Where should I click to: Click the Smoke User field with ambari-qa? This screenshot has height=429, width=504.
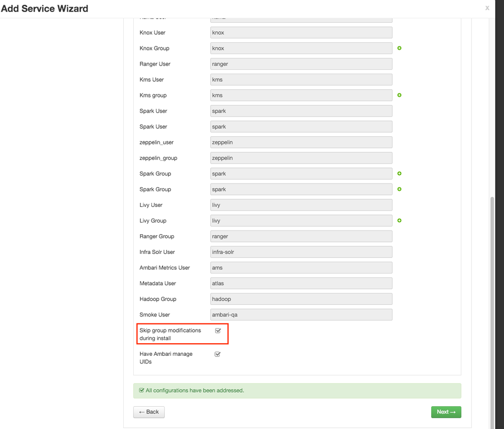301,314
